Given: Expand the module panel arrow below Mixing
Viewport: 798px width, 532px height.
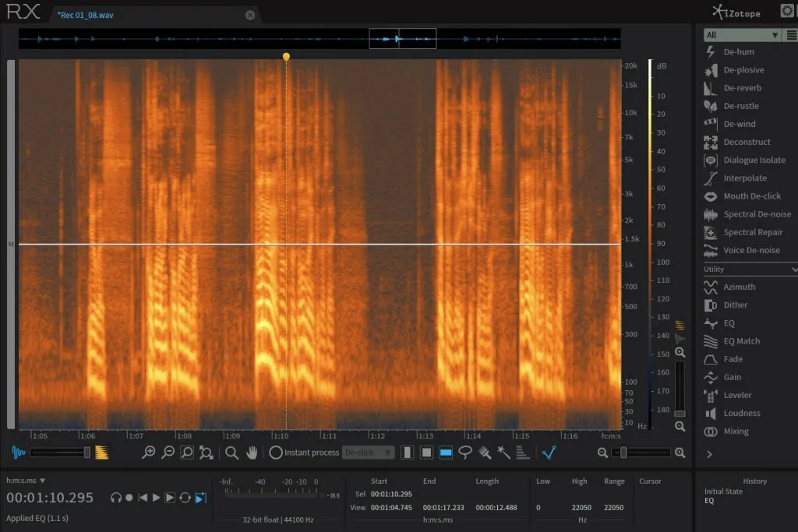Looking at the screenshot, I should click(709, 454).
